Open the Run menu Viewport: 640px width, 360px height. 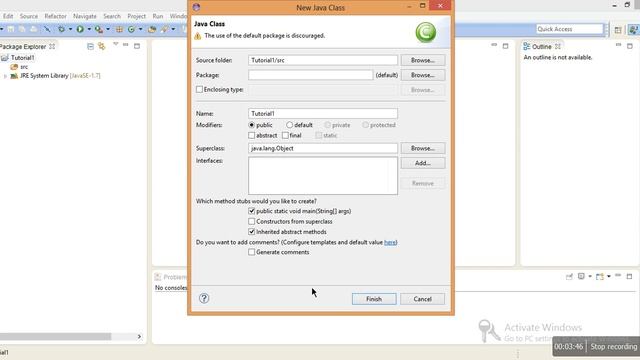[x=158, y=16]
